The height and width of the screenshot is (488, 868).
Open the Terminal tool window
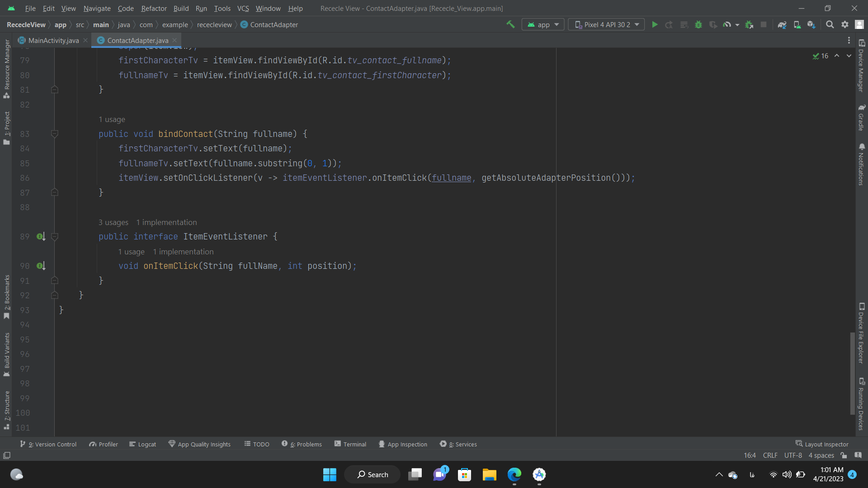[x=350, y=444]
